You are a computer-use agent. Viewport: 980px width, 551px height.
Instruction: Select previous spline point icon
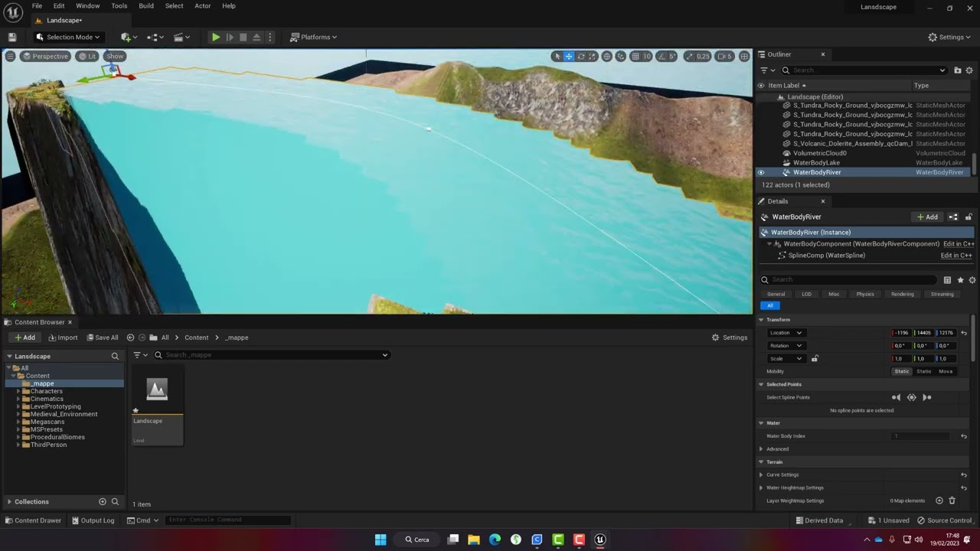pyautogui.click(x=896, y=397)
